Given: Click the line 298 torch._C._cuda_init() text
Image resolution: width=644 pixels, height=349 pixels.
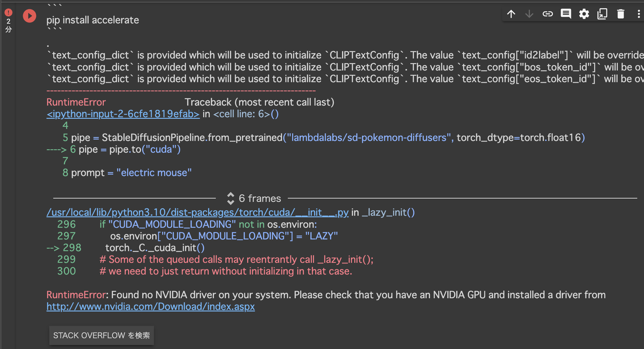Looking at the screenshot, I should point(155,248).
